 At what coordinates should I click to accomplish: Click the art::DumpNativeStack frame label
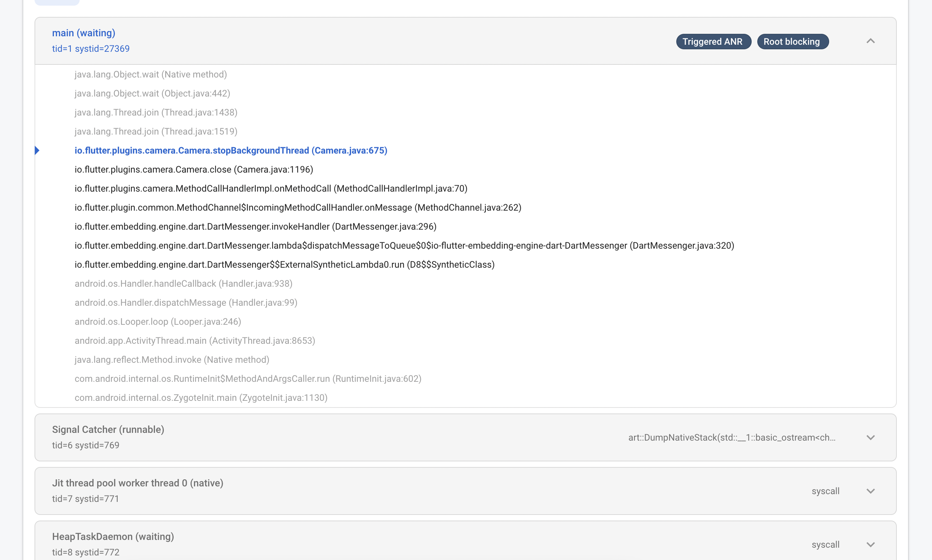pyautogui.click(x=732, y=438)
